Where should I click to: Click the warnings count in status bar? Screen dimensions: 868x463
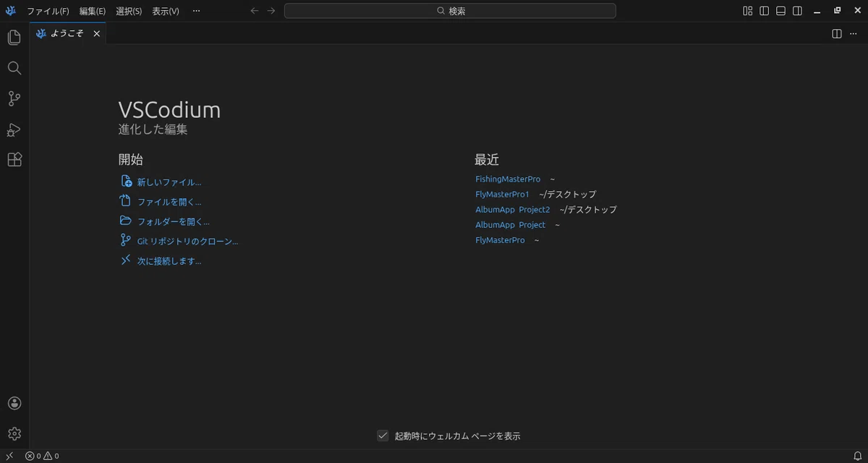pos(51,456)
